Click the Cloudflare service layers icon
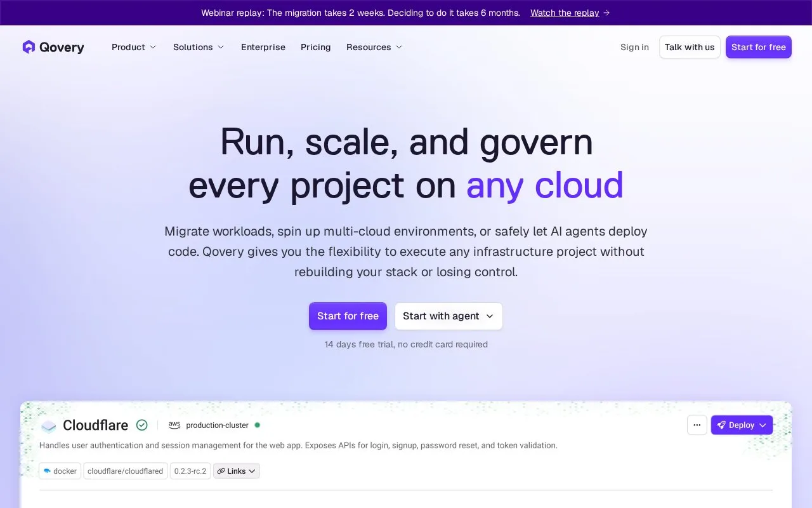The height and width of the screenshot is (508, 812). pyautogui.click(x=48, y=425)
